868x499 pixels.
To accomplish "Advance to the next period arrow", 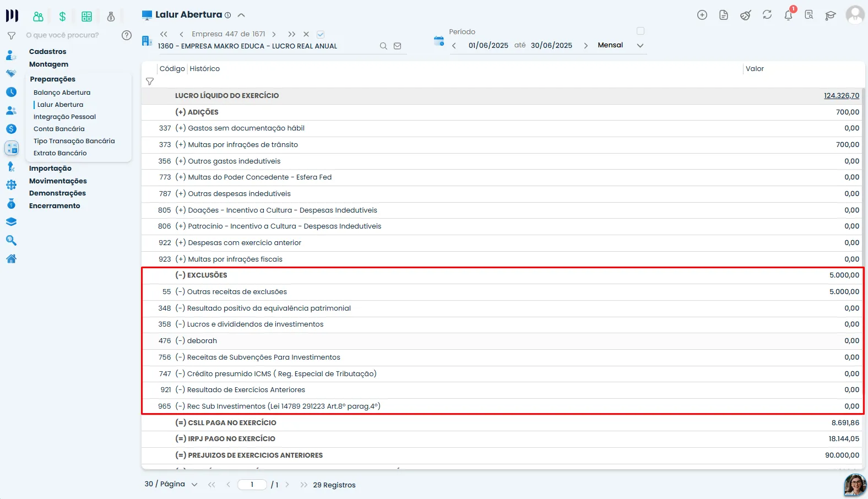I will (585, 46).
